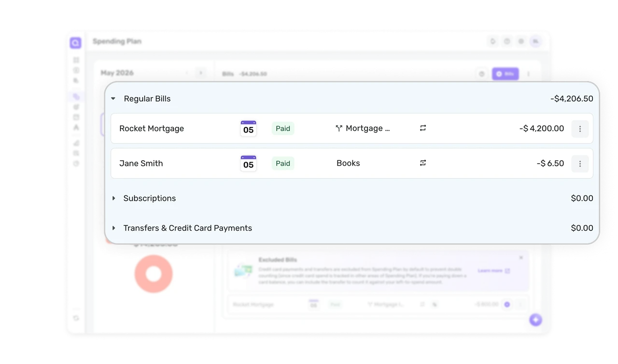The height and width of the screenshot is (364, 618).
Task: Click the Regular Bills total -$4,206.50
Action: (x=572, y=98)
